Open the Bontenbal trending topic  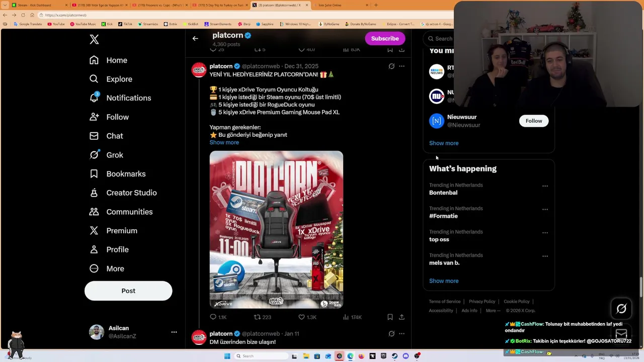click(x=443, y=193)
